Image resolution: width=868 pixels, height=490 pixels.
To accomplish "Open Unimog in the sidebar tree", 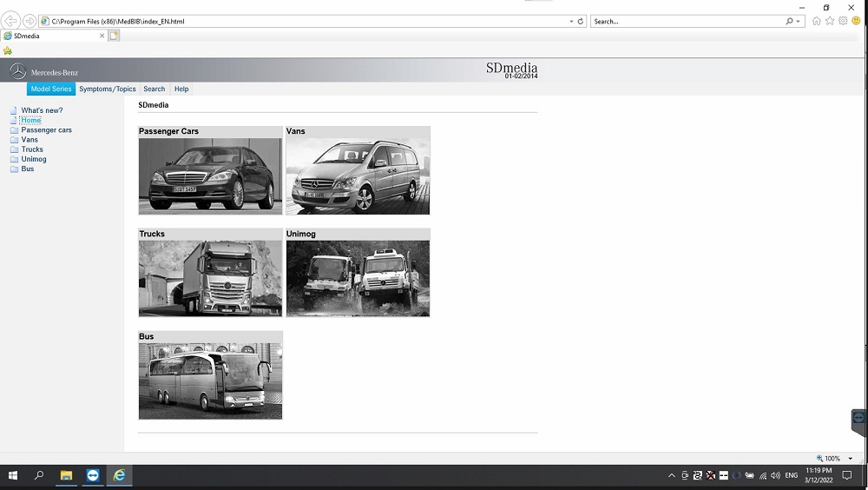I will point(34,159).
